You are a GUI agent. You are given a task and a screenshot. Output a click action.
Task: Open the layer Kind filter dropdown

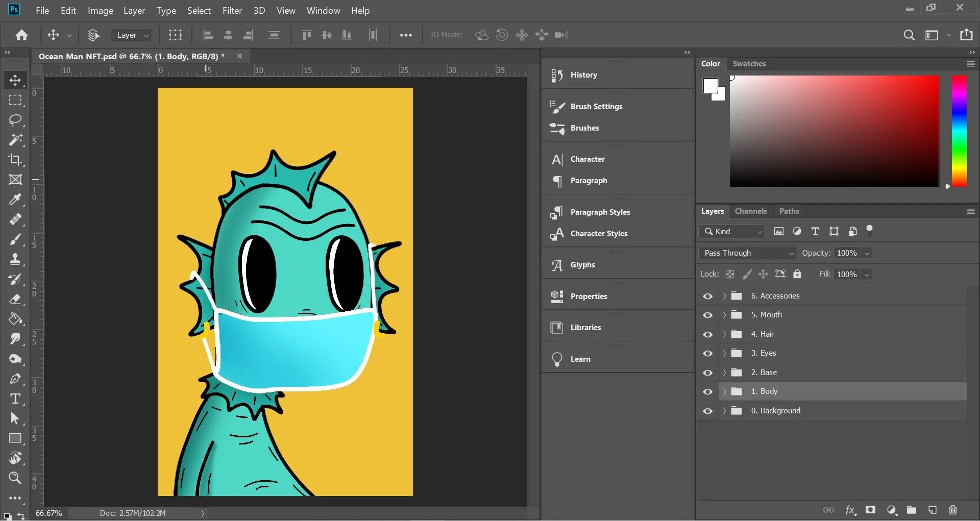731,232
